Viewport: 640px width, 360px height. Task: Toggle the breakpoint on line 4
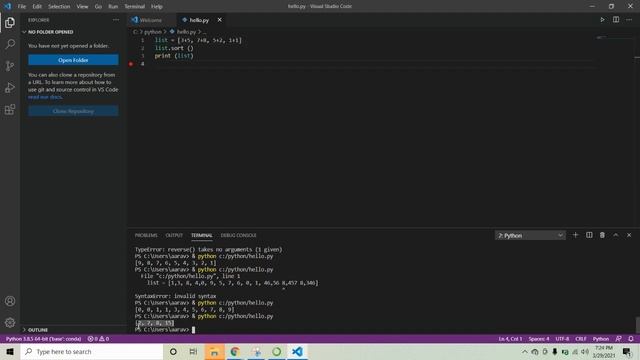pos(131,64)
